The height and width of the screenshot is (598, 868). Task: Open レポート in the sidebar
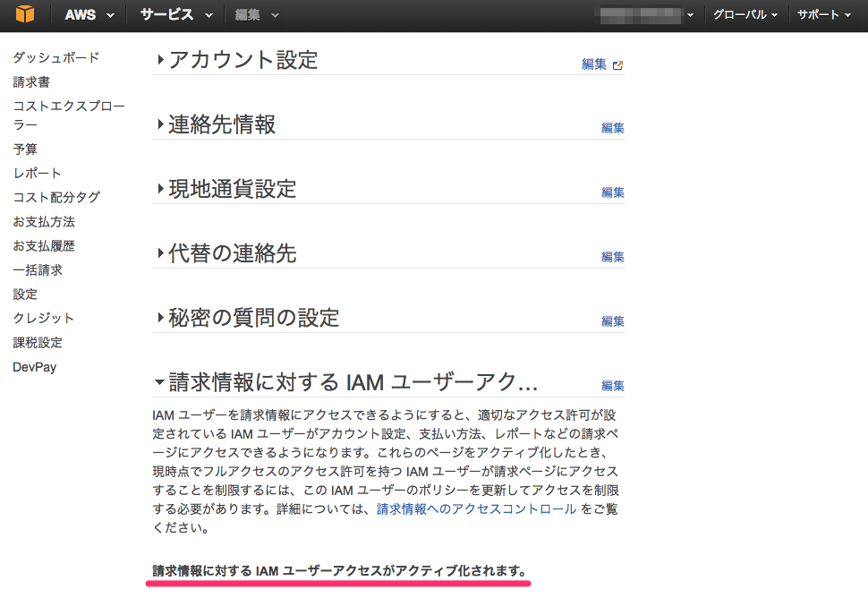click(x=37, y=174)
